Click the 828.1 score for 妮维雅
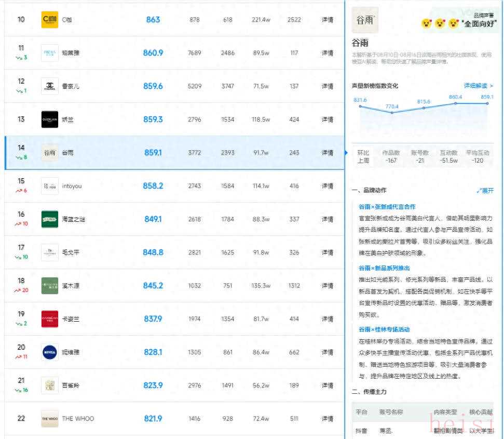The image size is (504, 439). [153, 352]
